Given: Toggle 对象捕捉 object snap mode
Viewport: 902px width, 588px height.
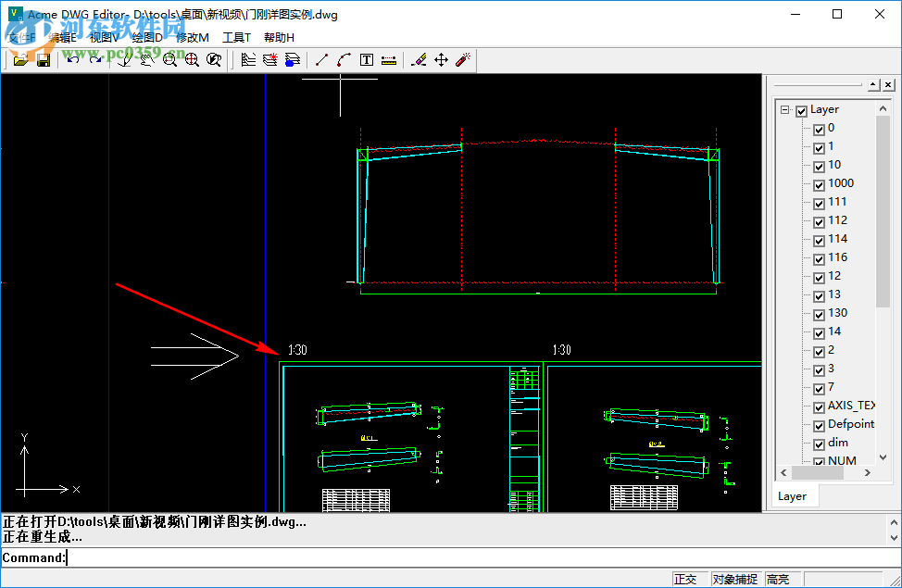Looking at the screenshot, I should coord(735,578).
